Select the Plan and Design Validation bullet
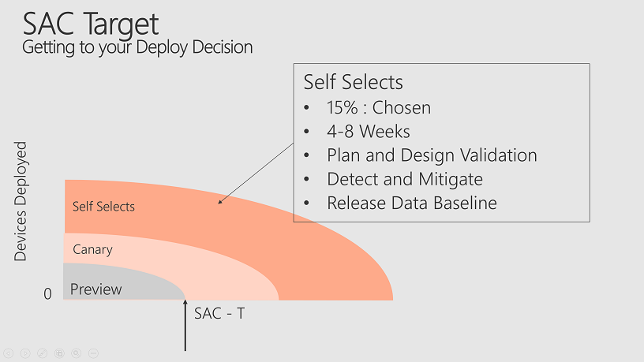 coord(432,155)
